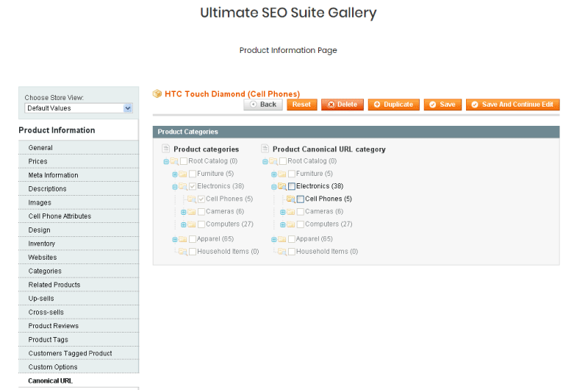
Task: Collapse Electronics node in Product categories tree
Action: (x=175, y=187)
